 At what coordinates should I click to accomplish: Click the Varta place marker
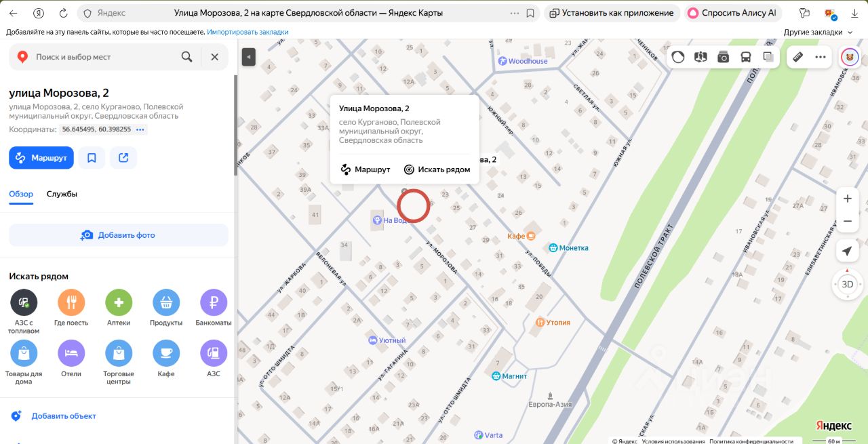pos(488,435)
